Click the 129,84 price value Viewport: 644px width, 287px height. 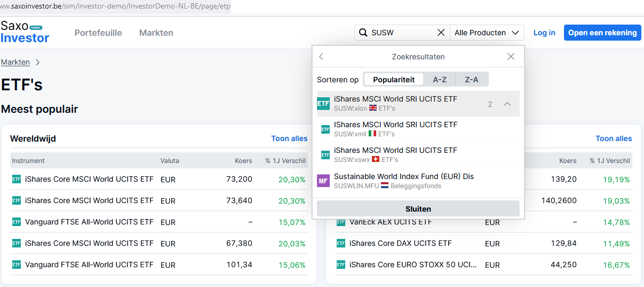pos(566,243)
